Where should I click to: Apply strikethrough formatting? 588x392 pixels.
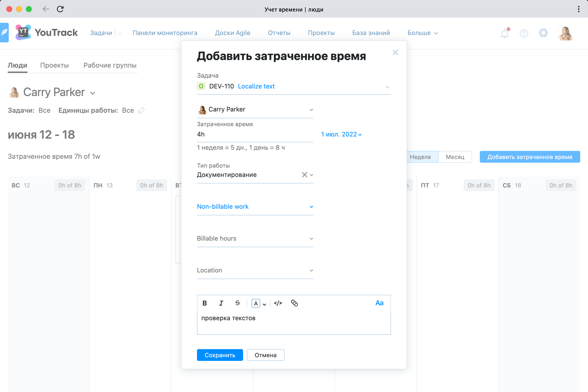click(x=237, y=303)
